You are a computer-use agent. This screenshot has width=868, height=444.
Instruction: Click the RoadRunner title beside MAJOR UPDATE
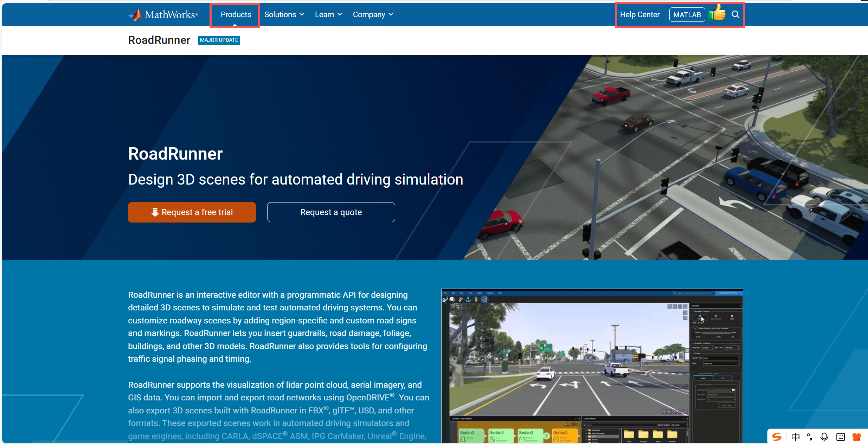tap(159, 40)
